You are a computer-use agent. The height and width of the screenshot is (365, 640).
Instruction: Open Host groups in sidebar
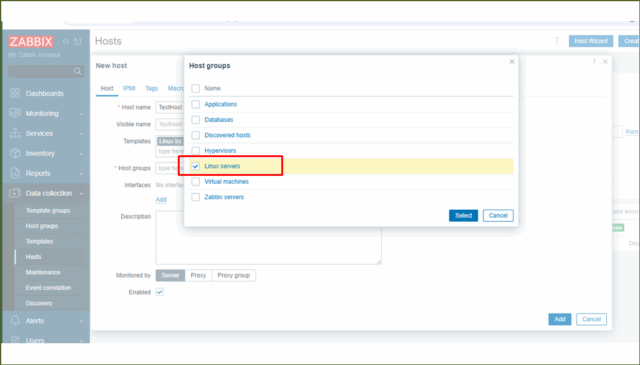click(x=42, y=226)
